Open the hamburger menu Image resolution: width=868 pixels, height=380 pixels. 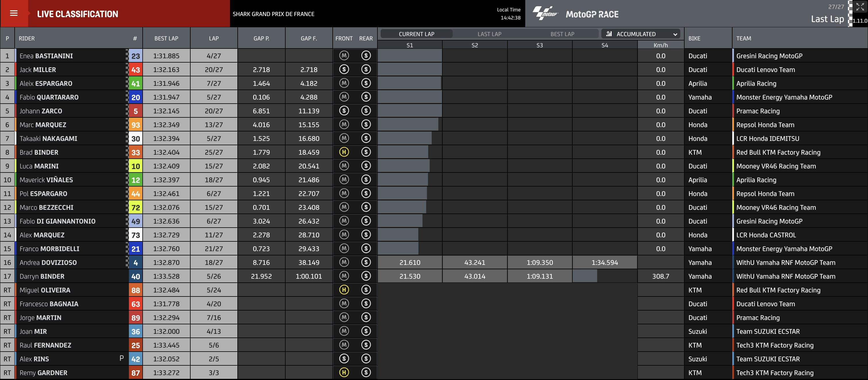pos(14,13)
